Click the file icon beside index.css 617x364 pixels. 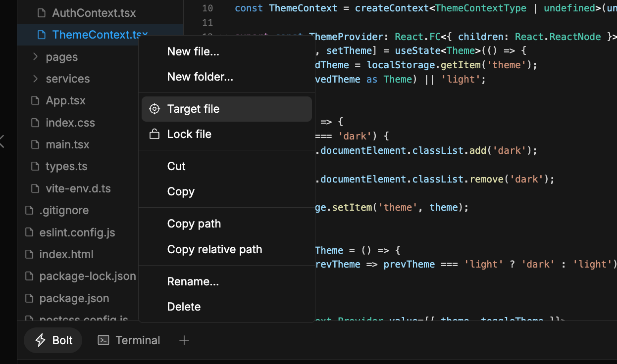coord(35,122)
